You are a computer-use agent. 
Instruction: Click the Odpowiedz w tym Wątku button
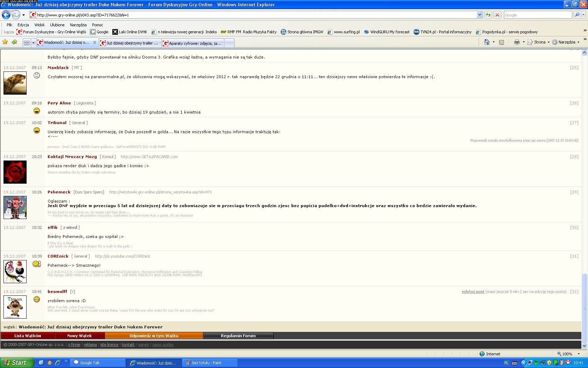tap(154, 336)
